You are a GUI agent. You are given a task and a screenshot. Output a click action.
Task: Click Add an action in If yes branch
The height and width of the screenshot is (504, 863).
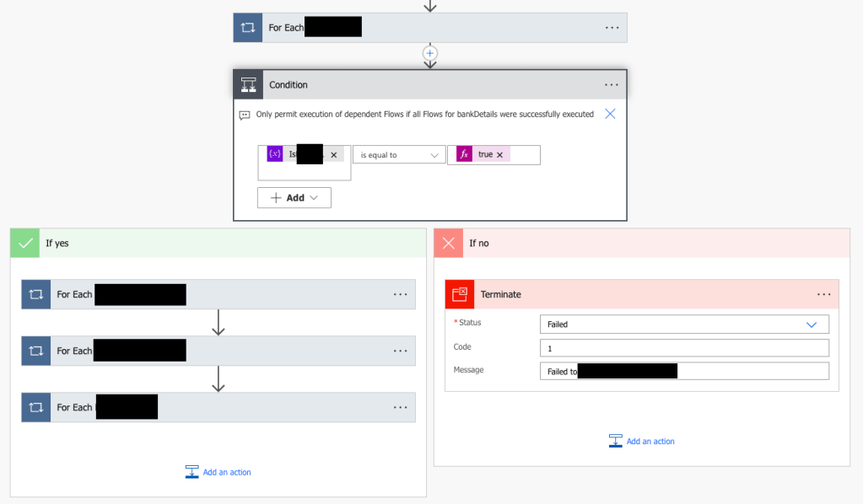coord(218,472)
